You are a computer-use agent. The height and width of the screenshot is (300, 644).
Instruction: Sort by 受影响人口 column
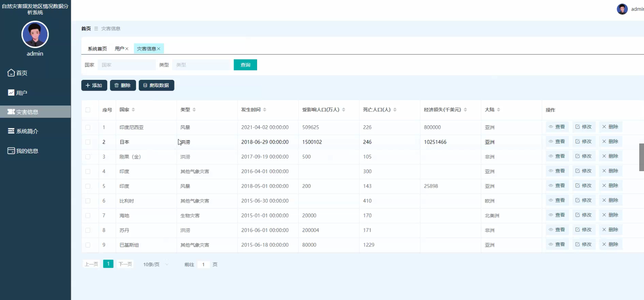point(343,109)
